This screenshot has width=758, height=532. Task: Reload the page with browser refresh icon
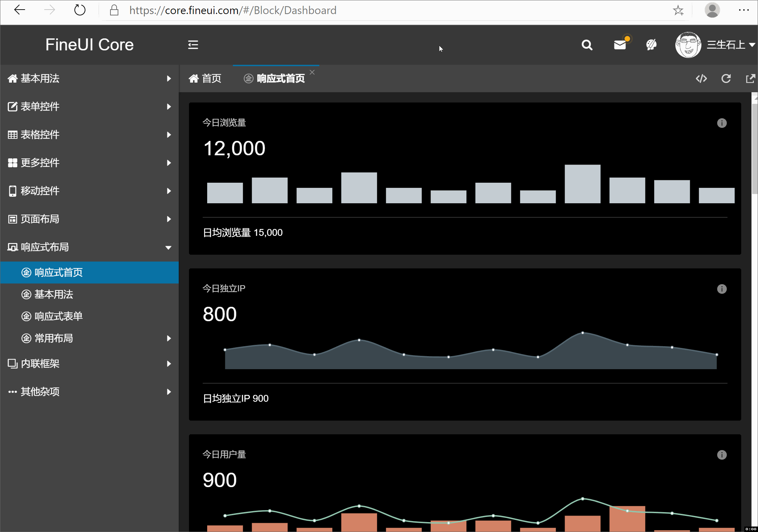80,10
